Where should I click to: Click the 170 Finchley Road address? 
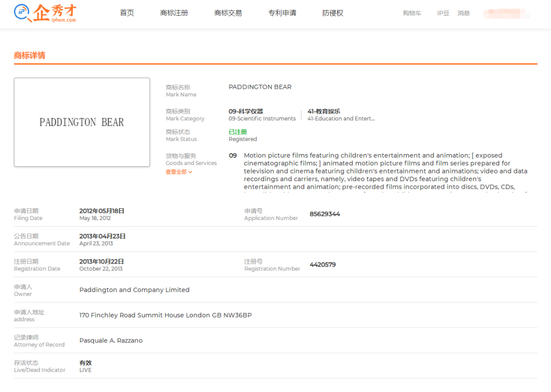tap(165, 315)
